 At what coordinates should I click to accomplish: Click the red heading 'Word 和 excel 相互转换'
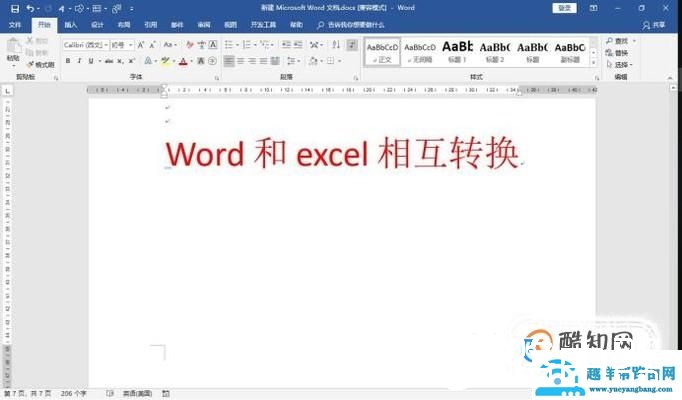pyautogui.click(x=343, y=153)
